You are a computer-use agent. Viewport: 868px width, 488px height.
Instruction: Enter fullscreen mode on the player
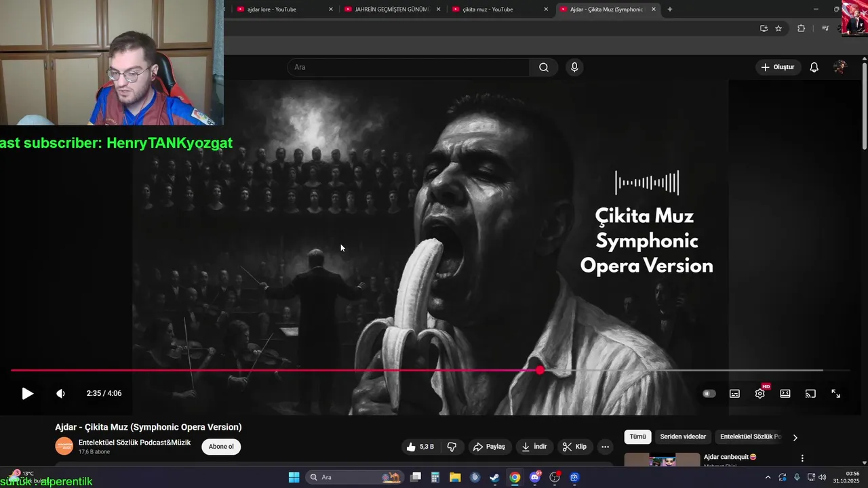pyautogui.click(x=836, y=394)
